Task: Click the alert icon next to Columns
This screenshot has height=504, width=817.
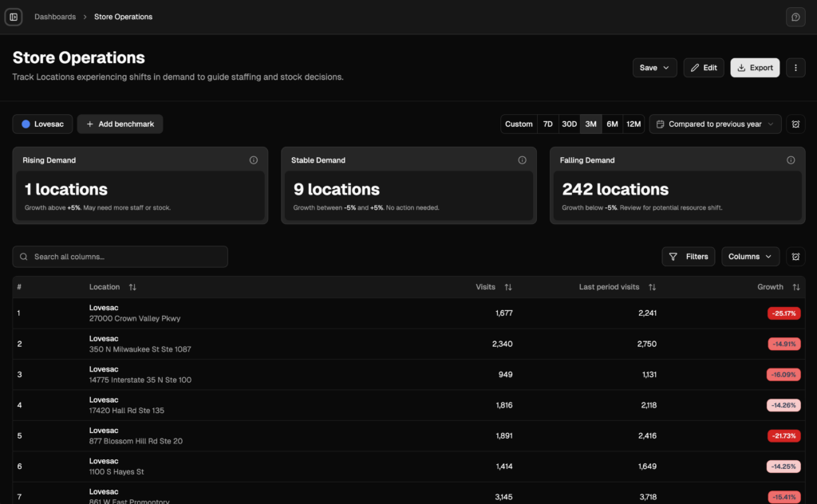Action: point(795,257)
